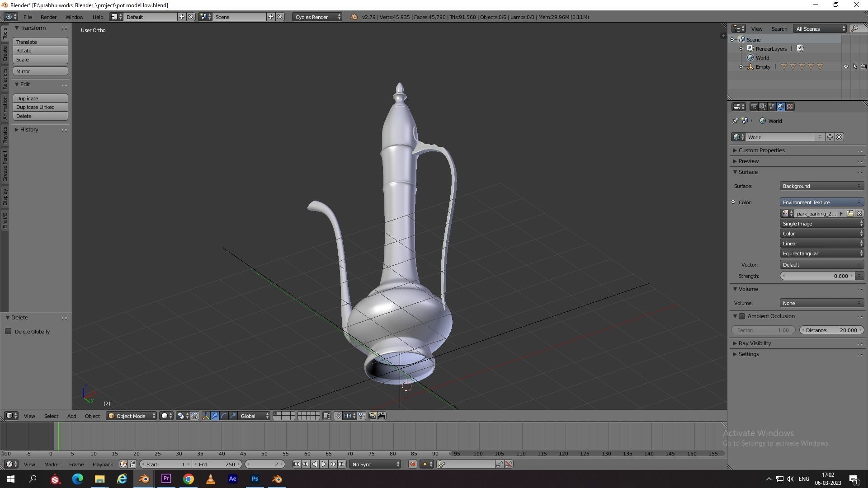Open the Render properties tab (camera icon)
The image size is (868, 488).
coord(754,107)
